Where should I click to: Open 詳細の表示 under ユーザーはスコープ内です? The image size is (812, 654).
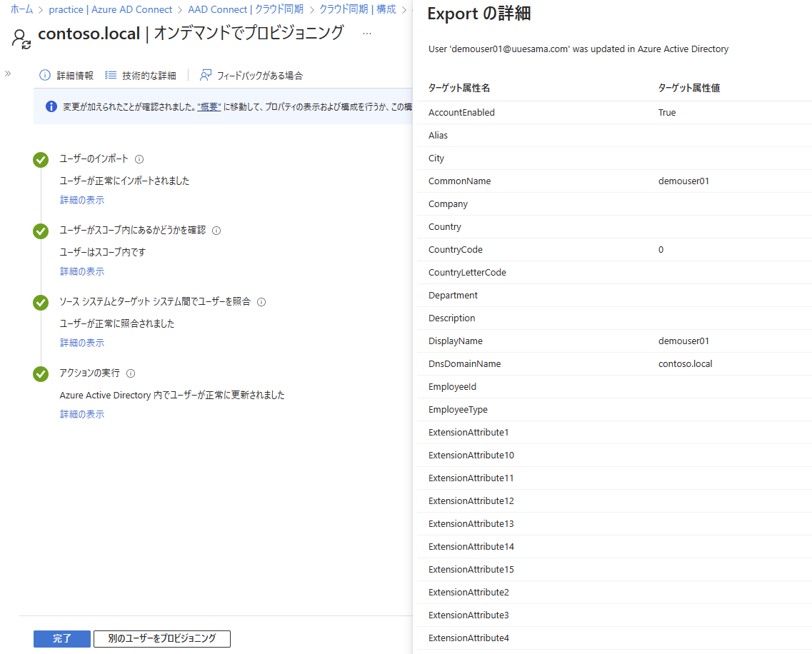[x=82, y=272]
